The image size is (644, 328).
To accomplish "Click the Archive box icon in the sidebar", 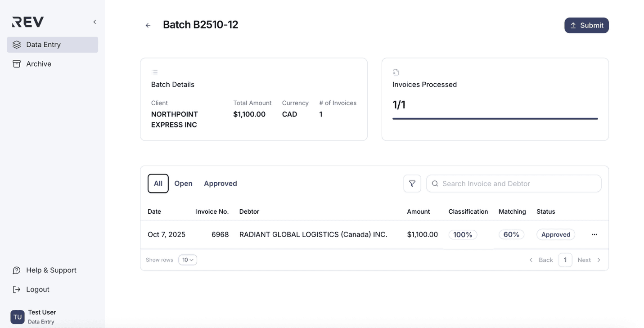I will tap(17, 64).
